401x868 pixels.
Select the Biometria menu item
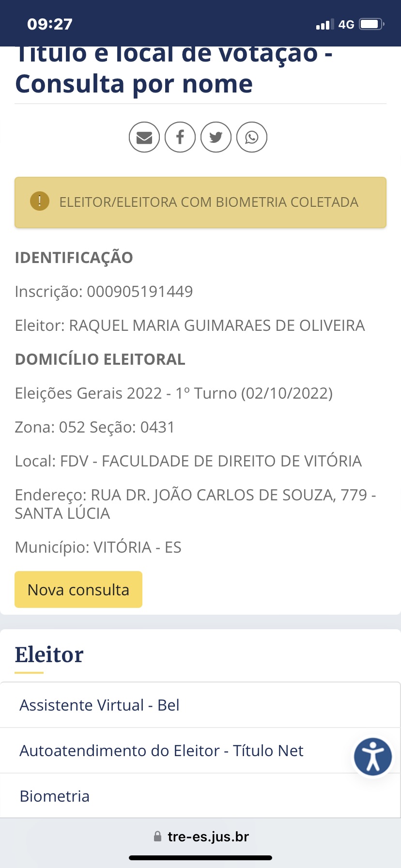[55, 796]
